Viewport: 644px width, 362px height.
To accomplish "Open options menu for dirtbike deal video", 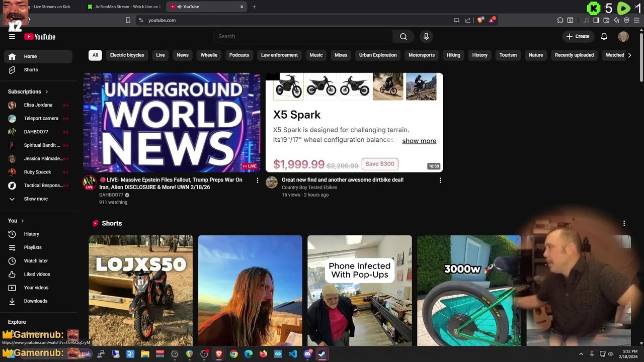I will [x=440, y=180].
